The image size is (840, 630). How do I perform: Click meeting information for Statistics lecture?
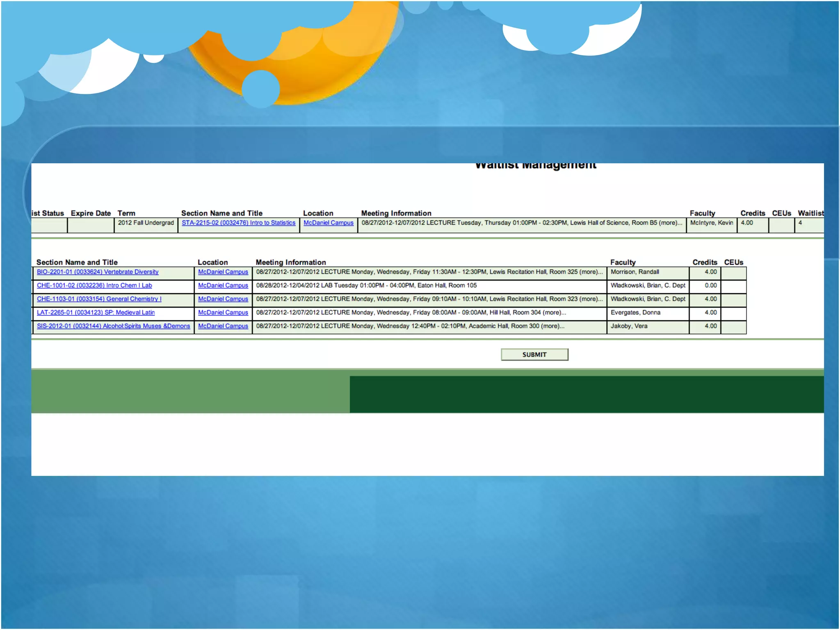pos(521,223)
